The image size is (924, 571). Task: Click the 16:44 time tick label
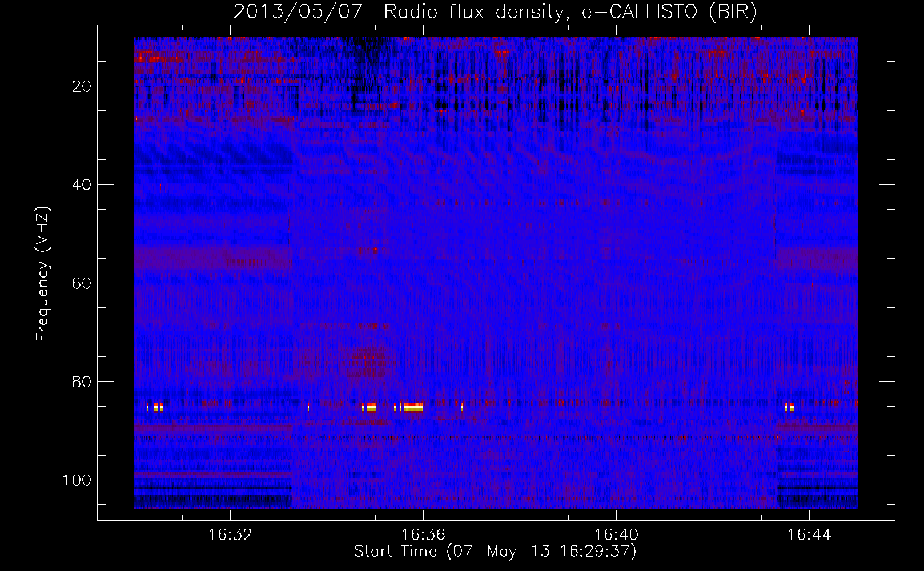click(809, 535)
